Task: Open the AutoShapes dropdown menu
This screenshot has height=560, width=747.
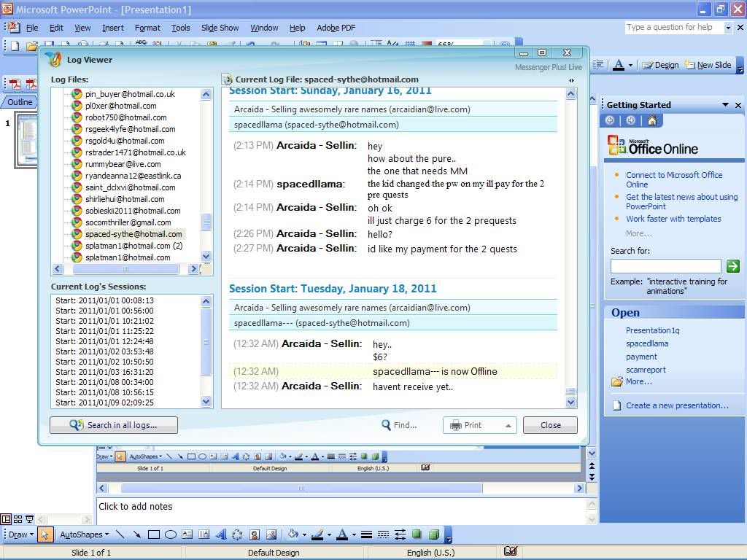Action: point(84,534)
